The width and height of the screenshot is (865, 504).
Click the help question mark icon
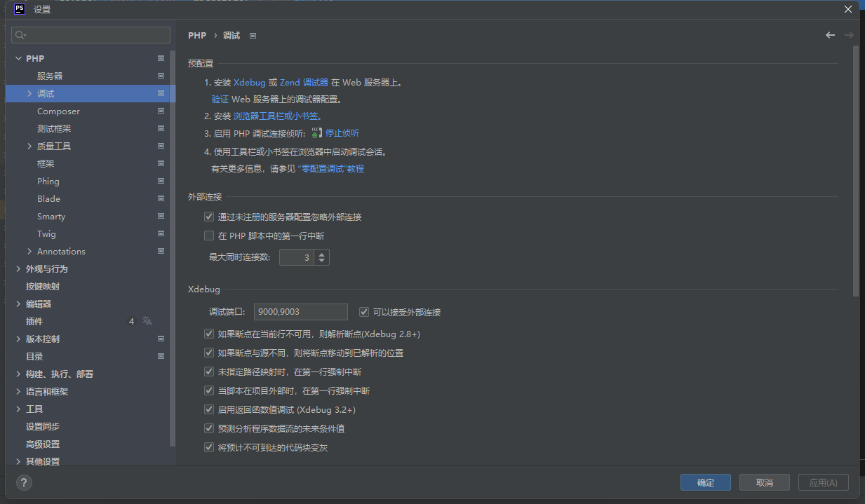(x=24, y=482)
